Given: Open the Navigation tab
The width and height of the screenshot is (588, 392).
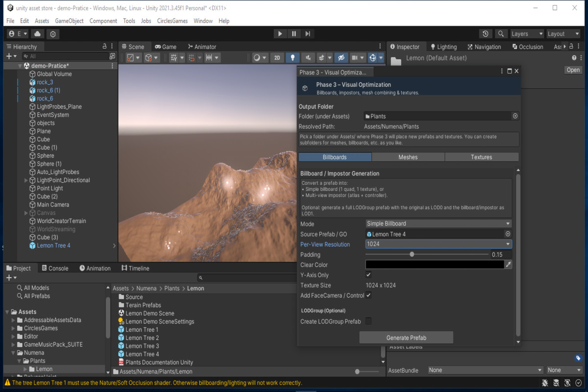Looking at the screenshot, I should coord(484,47).
